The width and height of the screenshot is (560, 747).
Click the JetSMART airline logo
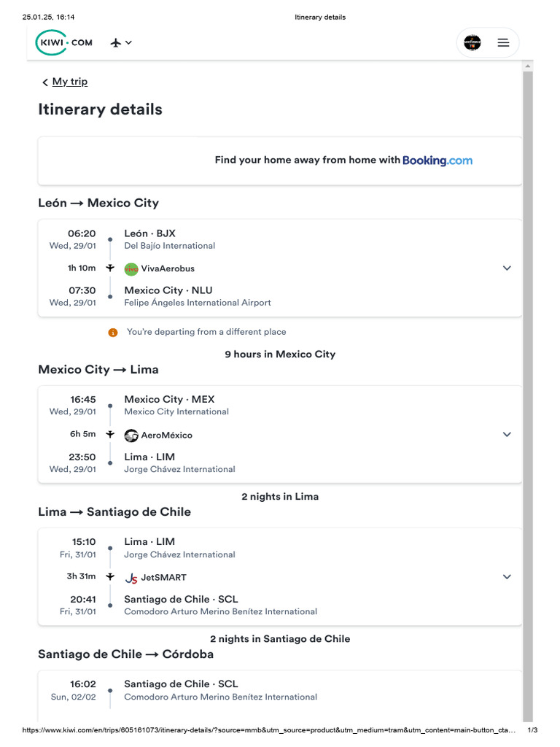[131, 578]
